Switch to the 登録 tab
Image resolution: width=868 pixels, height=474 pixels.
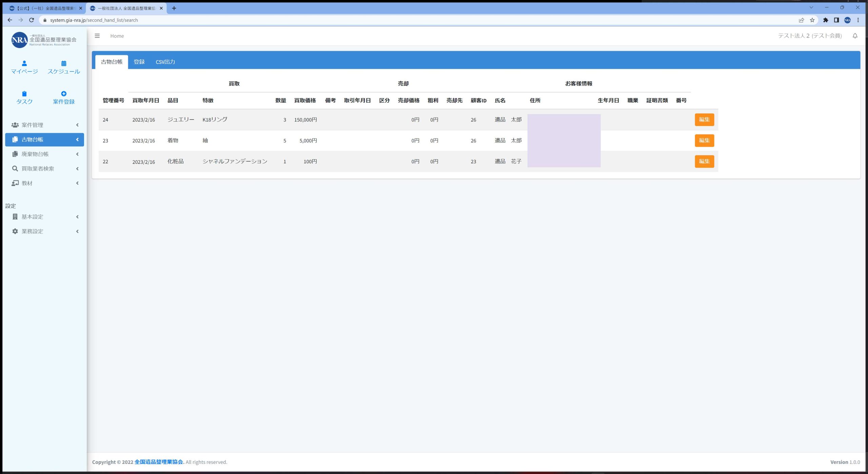(139, 62)
